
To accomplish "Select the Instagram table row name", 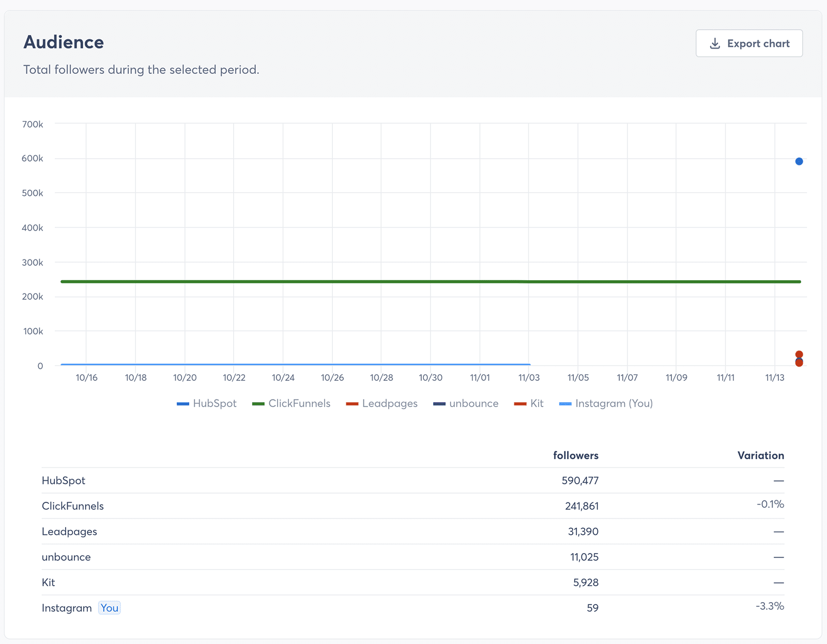I will (67, 608).
